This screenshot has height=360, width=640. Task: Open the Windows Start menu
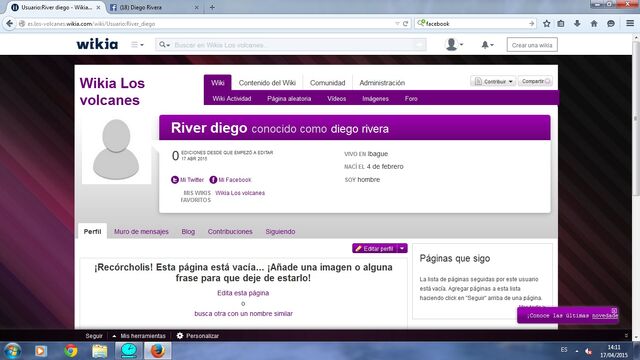click(12, 351)
